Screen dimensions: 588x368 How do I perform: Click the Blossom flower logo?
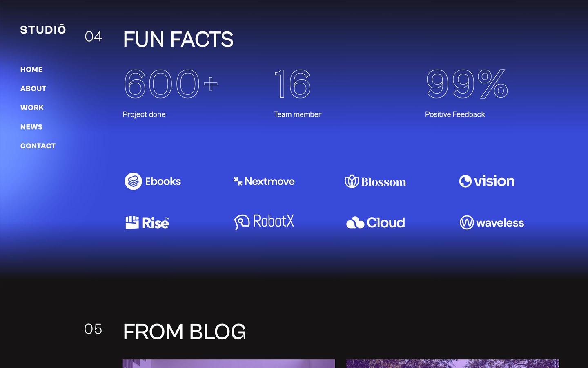(375, 182)
